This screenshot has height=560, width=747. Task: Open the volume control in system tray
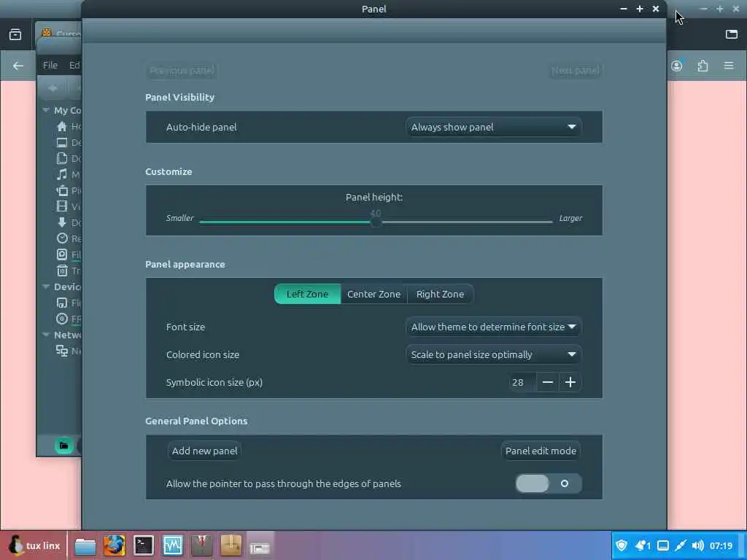(x=697, y=545)
